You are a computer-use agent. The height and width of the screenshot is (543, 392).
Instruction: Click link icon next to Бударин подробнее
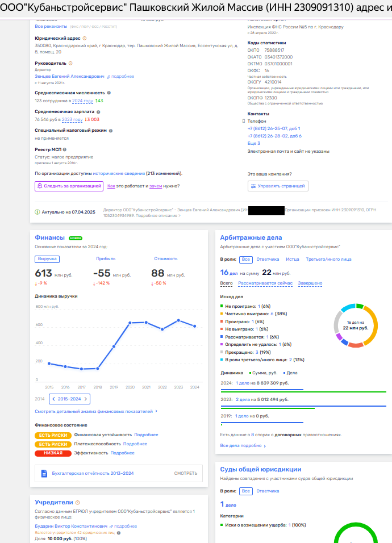pyautogui.click(x=111, y=527)
